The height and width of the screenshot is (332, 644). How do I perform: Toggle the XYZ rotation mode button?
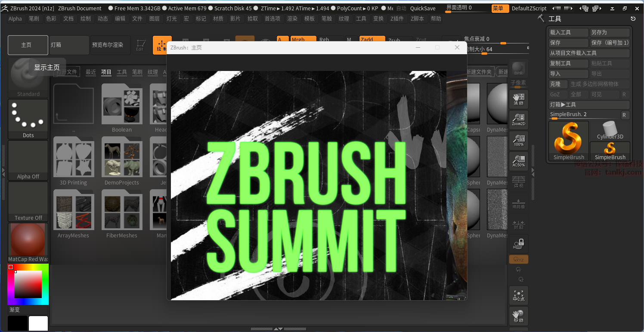(518, 259)
